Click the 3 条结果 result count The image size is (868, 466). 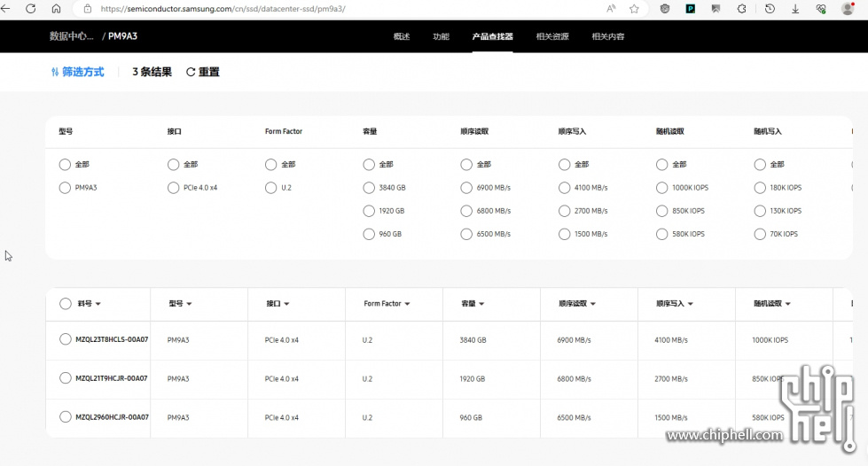[152, 72]
